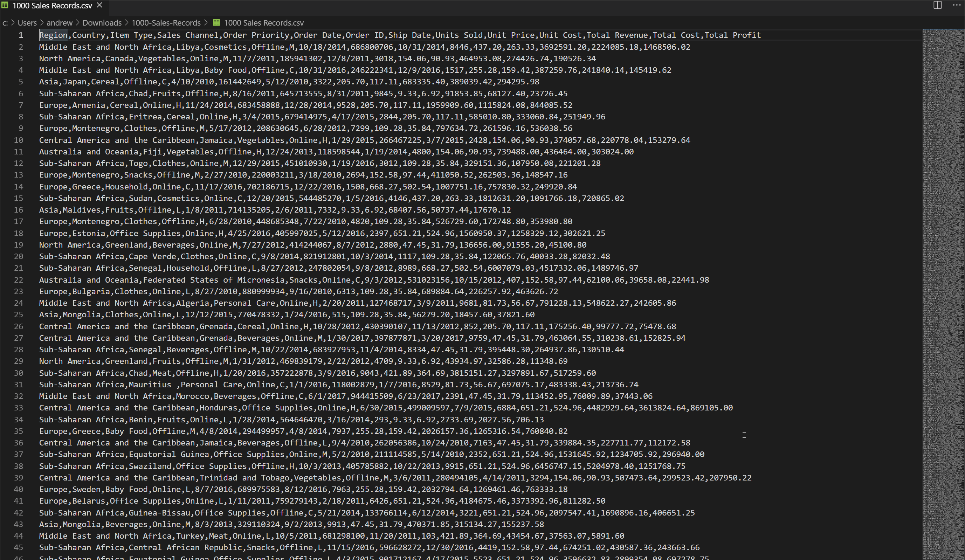The width and height of the screenshot is (965, 560).
Task: Open the Downloads breadcrumb dropdown
Action: tap(102, 22)
